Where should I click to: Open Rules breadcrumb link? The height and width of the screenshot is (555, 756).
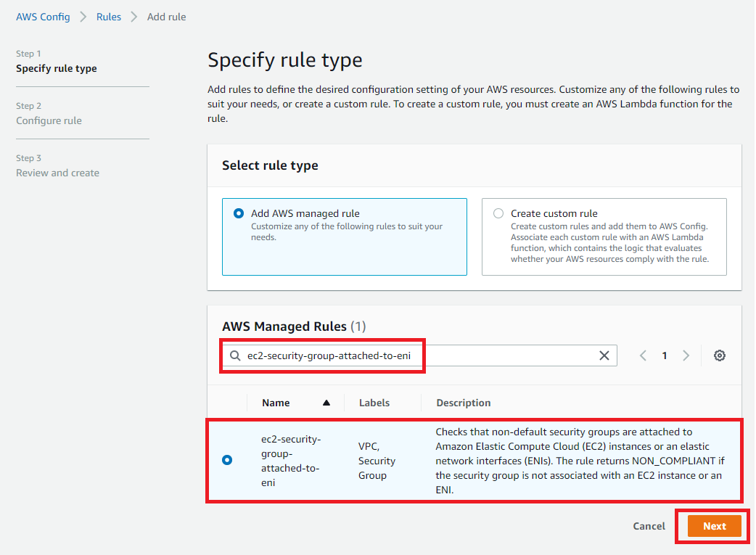click(109, 17)
